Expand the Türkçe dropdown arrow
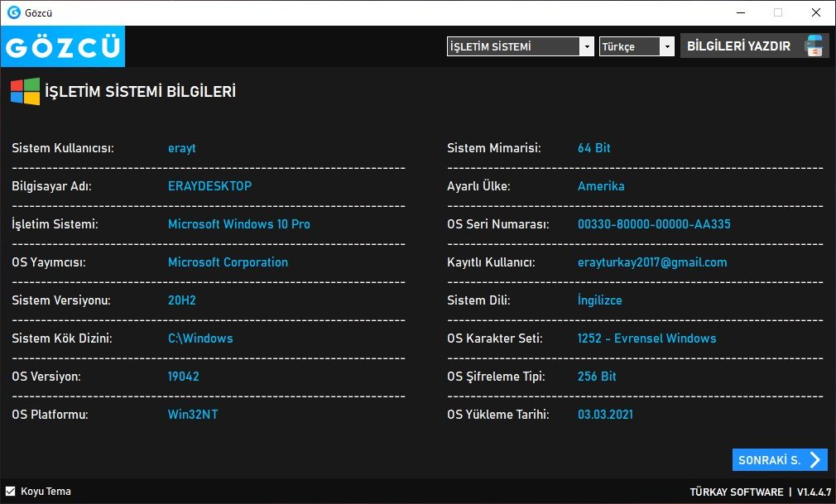This screenshot has width=836, height=504. (667, 46)
